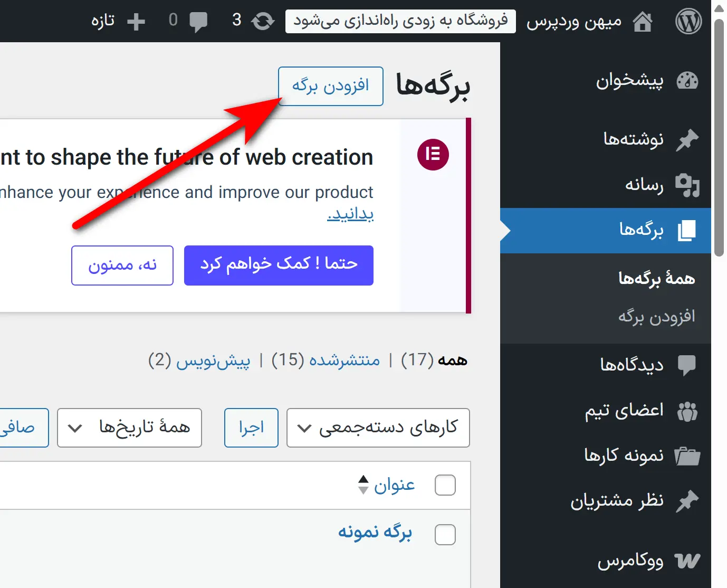727x588 pixels.
Task: Click the WordPress logo icon in admin bar
Action: (x=688, y=22)
